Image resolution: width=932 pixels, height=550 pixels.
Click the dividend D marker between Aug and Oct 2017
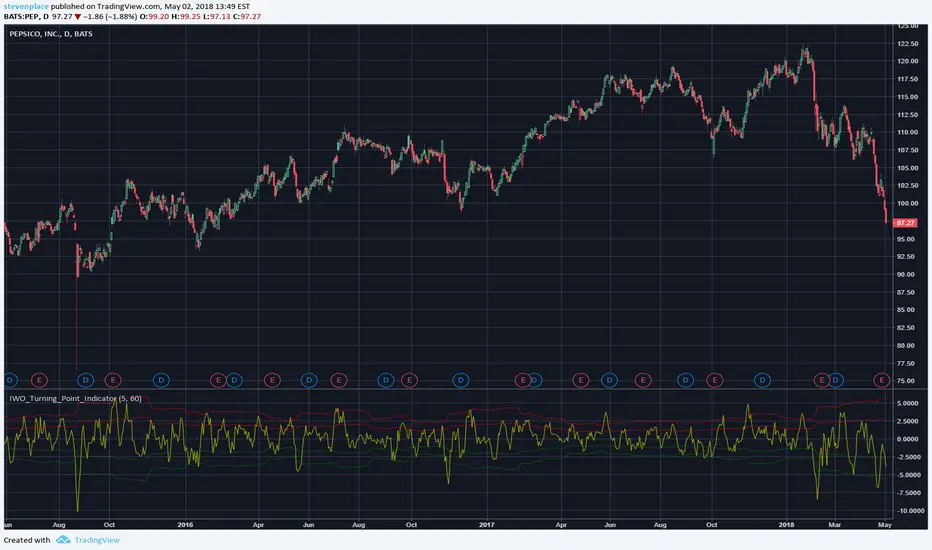pos(685,380)
